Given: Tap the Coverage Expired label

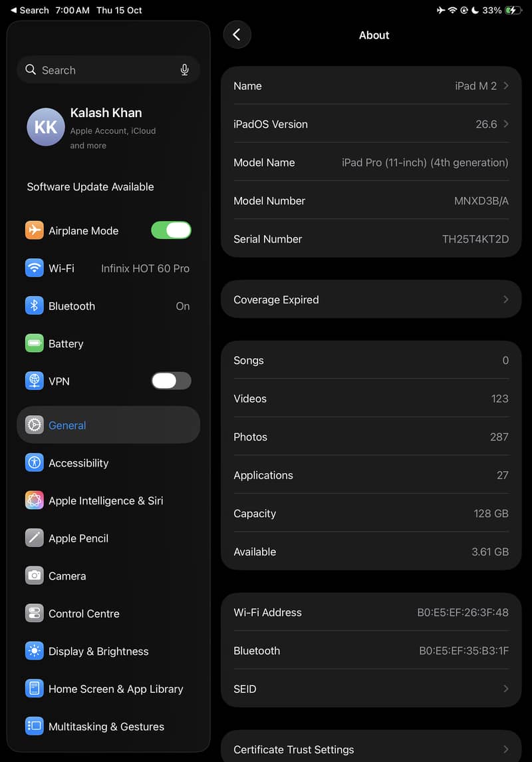Looking at the screenshot, I should tap(276, 300).
